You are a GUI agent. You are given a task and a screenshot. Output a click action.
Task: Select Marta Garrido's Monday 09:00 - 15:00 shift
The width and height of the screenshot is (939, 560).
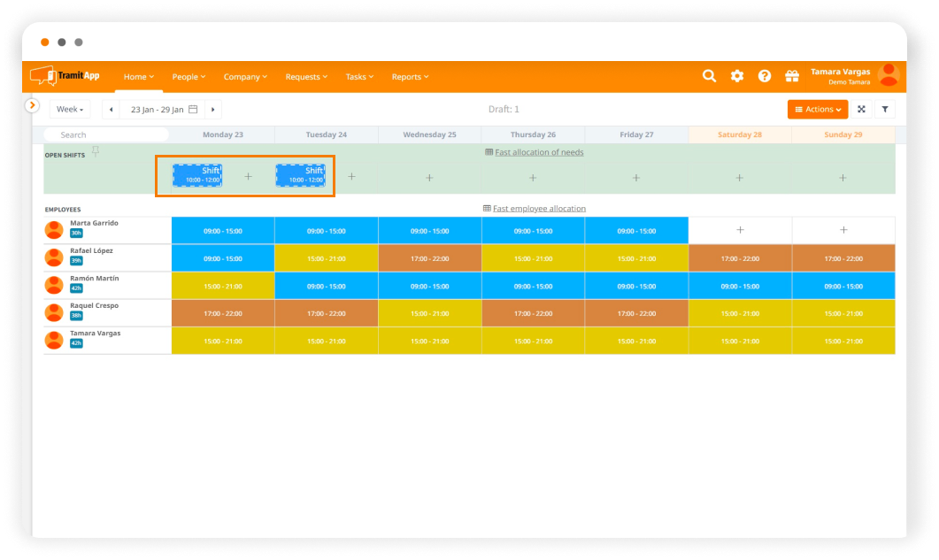222,231
